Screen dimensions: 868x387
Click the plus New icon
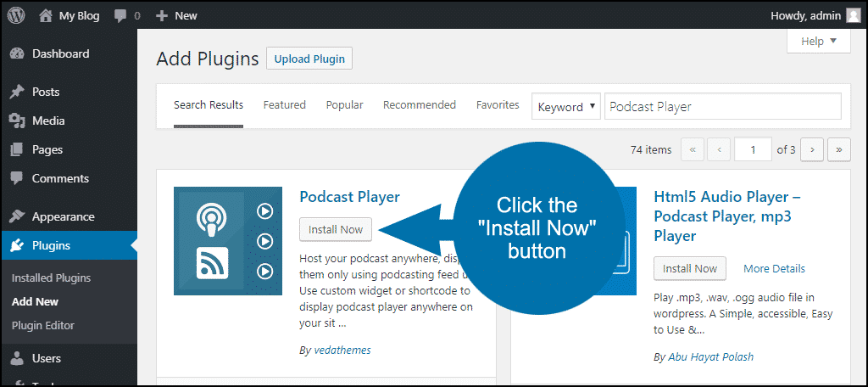click(162, 16)
